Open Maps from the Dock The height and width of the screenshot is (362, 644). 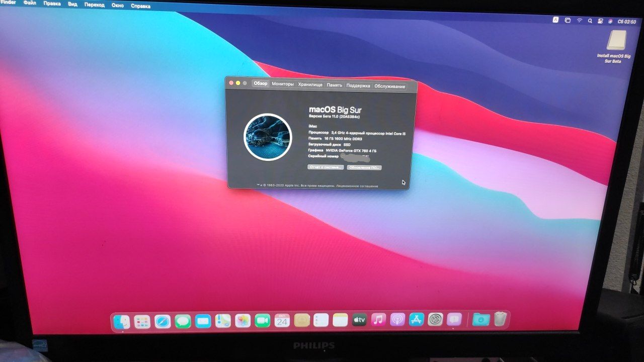coord(223,321)
